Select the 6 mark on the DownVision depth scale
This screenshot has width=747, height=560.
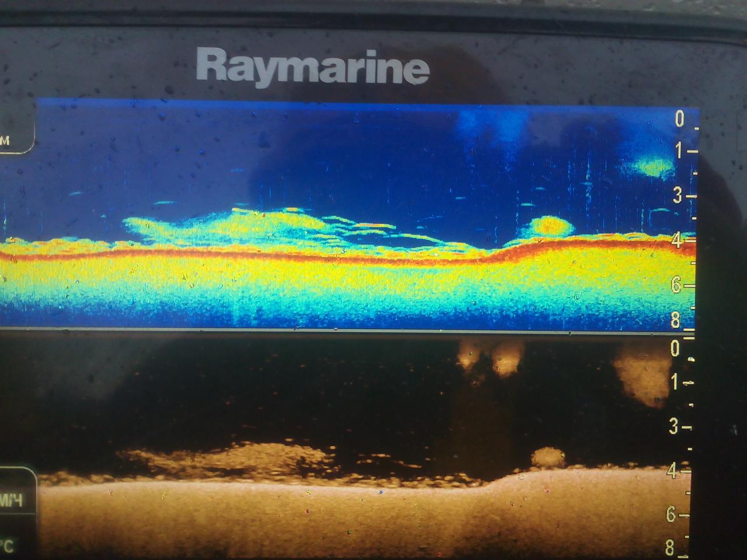tap(672, 514)
